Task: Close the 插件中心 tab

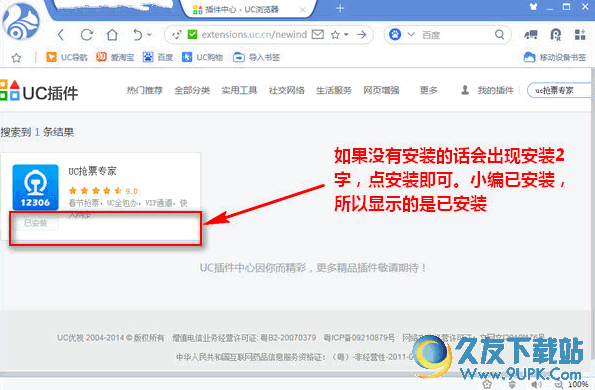Action: click(x=303, y=10)
